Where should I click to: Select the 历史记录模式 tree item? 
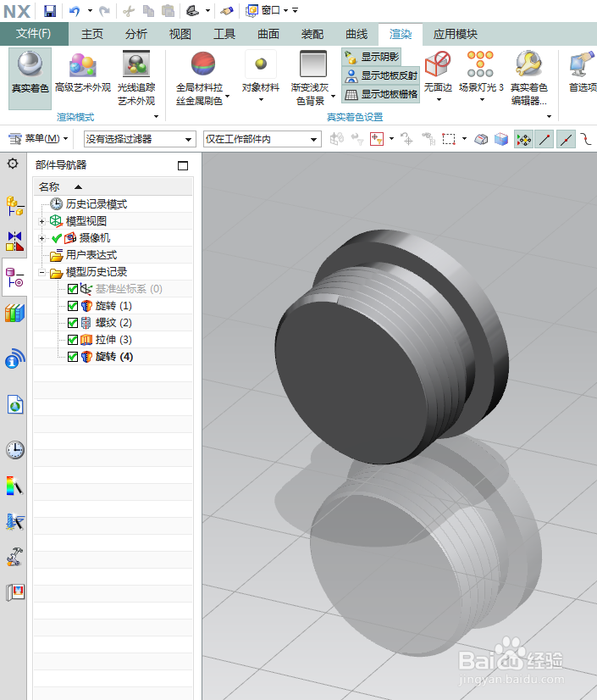[x=96, y=204]
